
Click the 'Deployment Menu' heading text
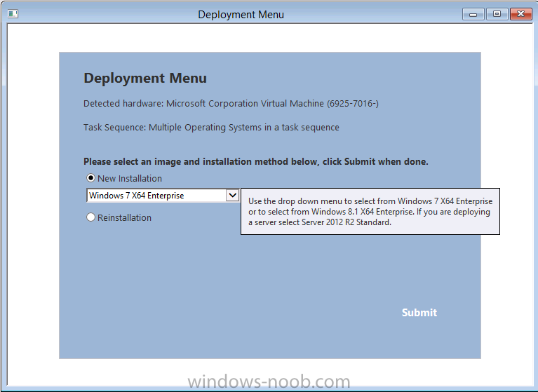pos(145,78)
